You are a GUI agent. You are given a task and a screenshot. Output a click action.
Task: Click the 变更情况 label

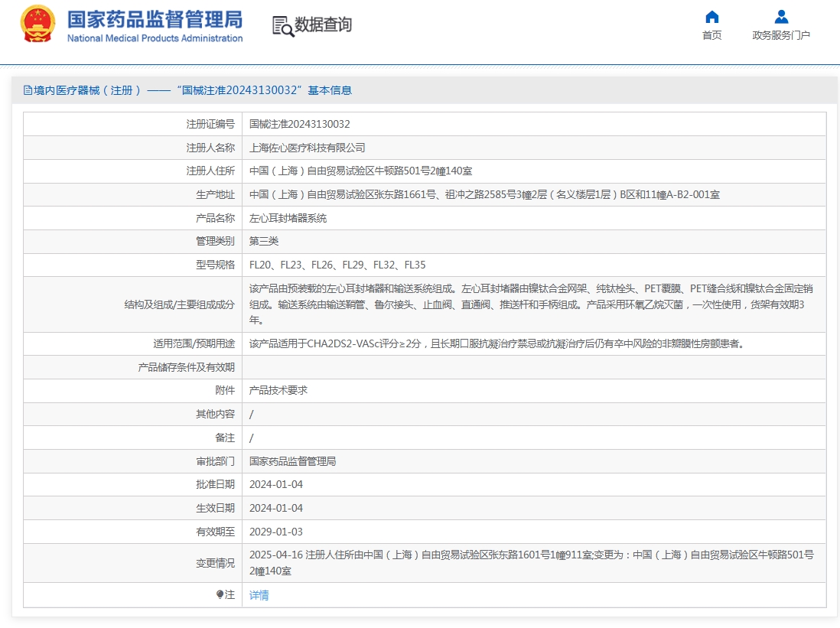coord(215,563)
